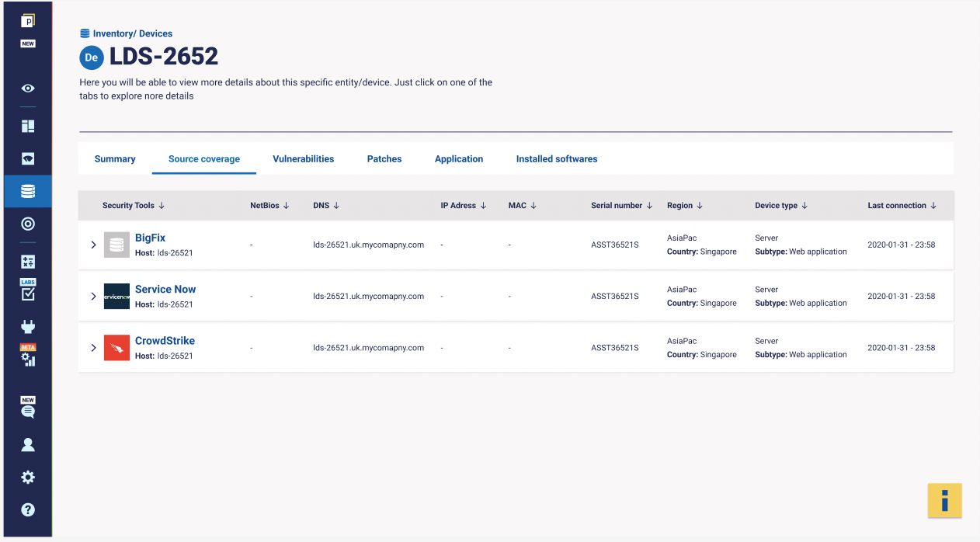Go to Inventory/ Devices breadcrumb

tap(132, 33)
